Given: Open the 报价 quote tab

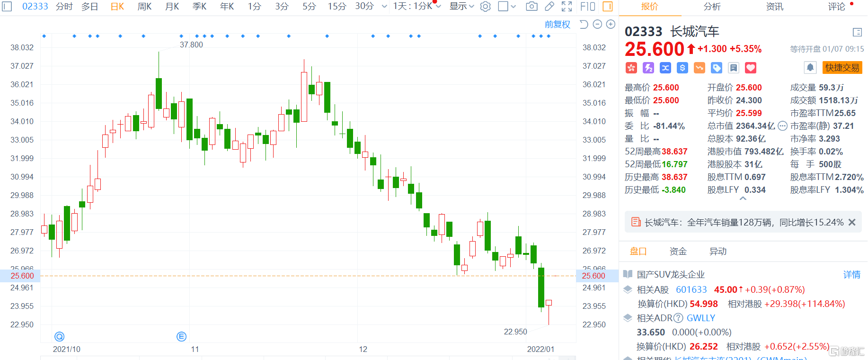Looking at the screenshot, I should point(649,7).
